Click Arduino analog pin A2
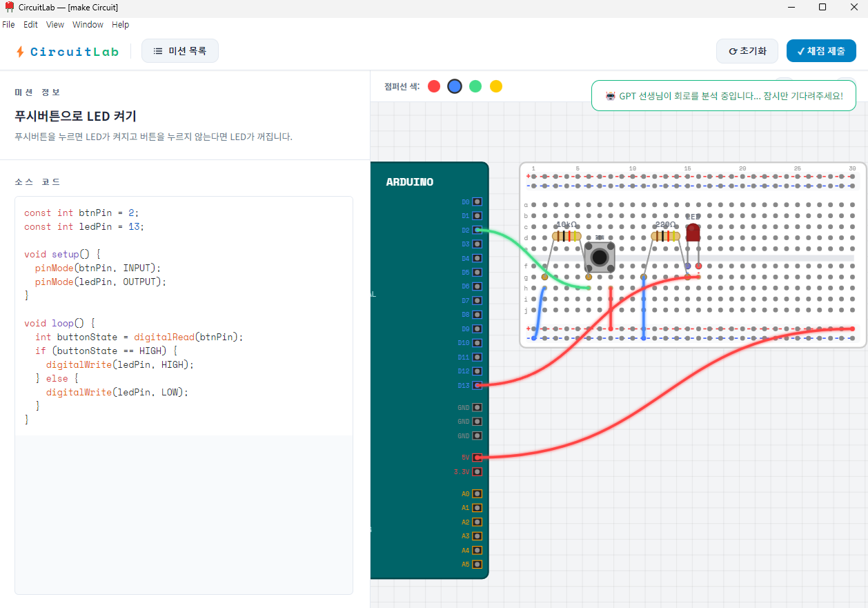Image resolution: width=868 pixels, height=608 pixels. tap(477, 522)
